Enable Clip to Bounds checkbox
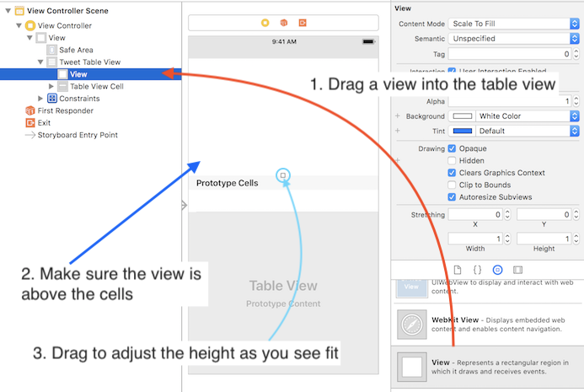 [x=452, y=185]
